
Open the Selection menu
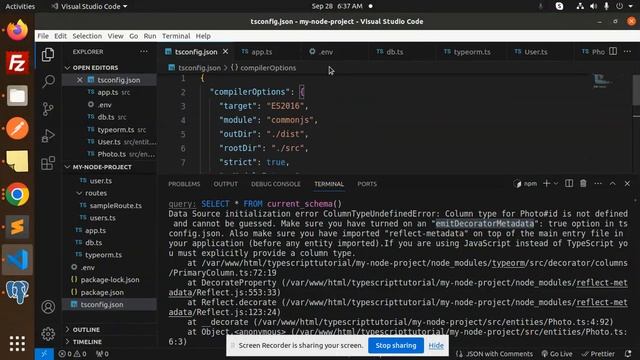coord(87,36)
